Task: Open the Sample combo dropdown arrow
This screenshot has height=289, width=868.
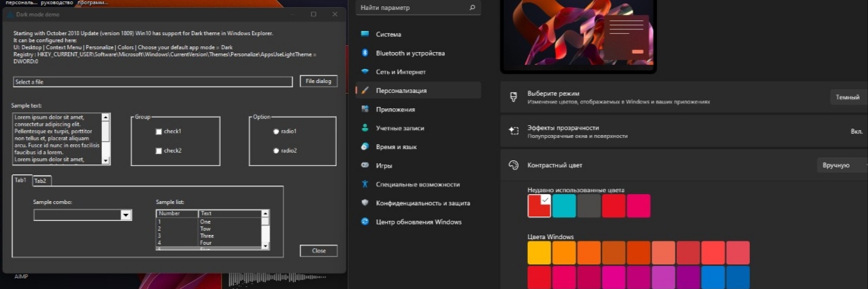Action: [x=126, y=215]
